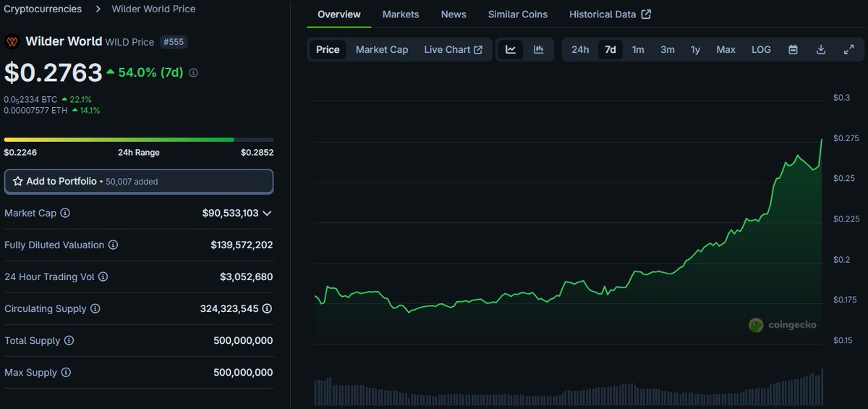Set chart range to 1m

[x=638, y=49]
